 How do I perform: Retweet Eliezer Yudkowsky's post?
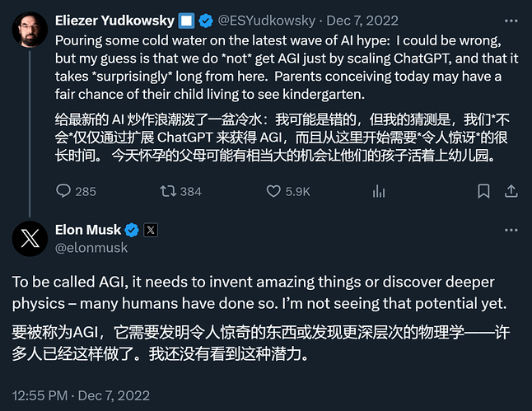click(x=168, y=191)
